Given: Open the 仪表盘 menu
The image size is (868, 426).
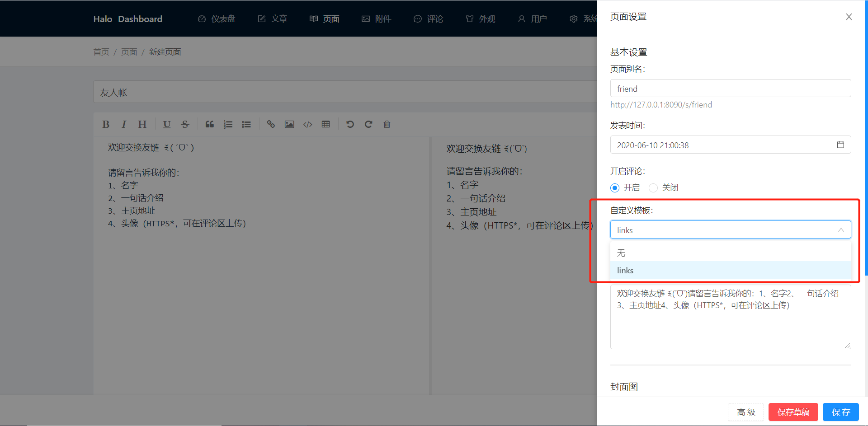Looking at the screenshot, I should pyautogui.click(x=217, y=19).
